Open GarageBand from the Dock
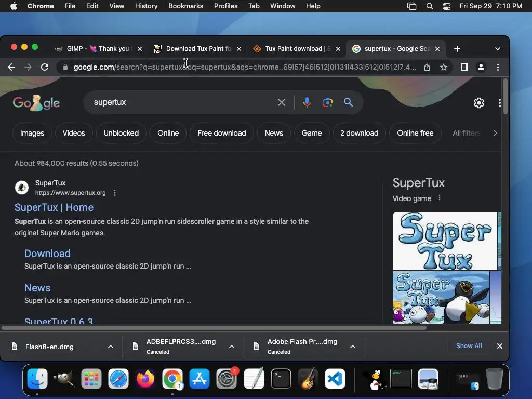Viewport: 532px width, 399px height. [x=308, y=379]
